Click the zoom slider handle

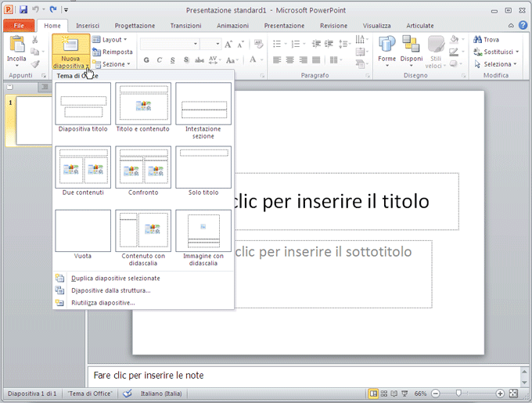coord(458,393)
